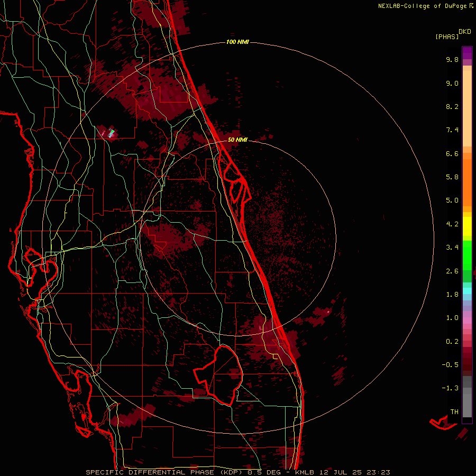The width and height of the screenshot is (476, 476).
Task: Click the 9.0 legend value
Action: point(452,83)
